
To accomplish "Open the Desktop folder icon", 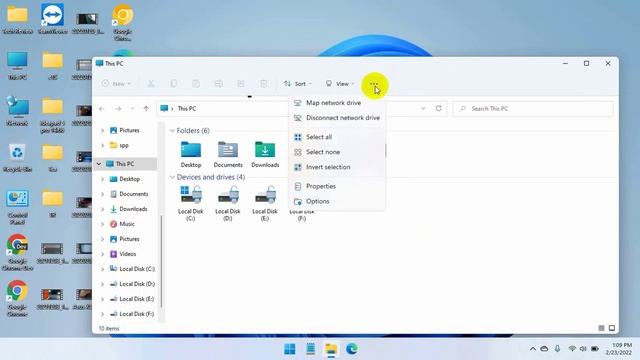I will 191,150.
